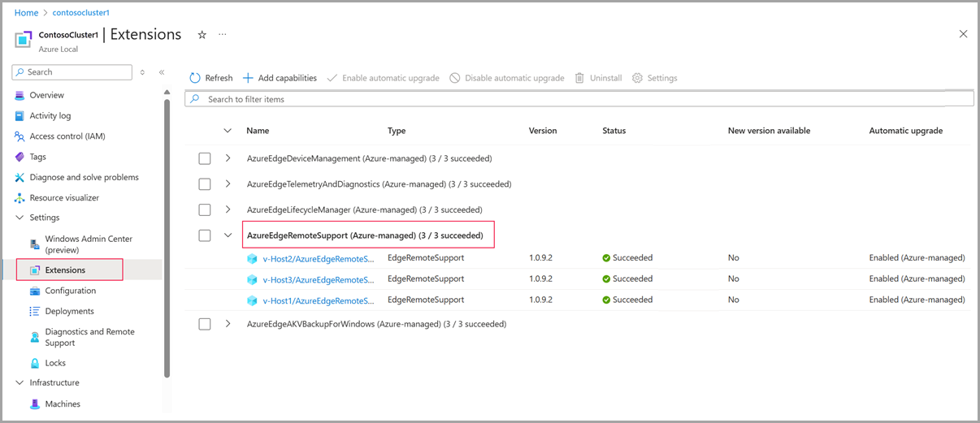This screenshot has height=423, width=980.
Task: Click the Configuration icon in sidebar
Action: 35,291
